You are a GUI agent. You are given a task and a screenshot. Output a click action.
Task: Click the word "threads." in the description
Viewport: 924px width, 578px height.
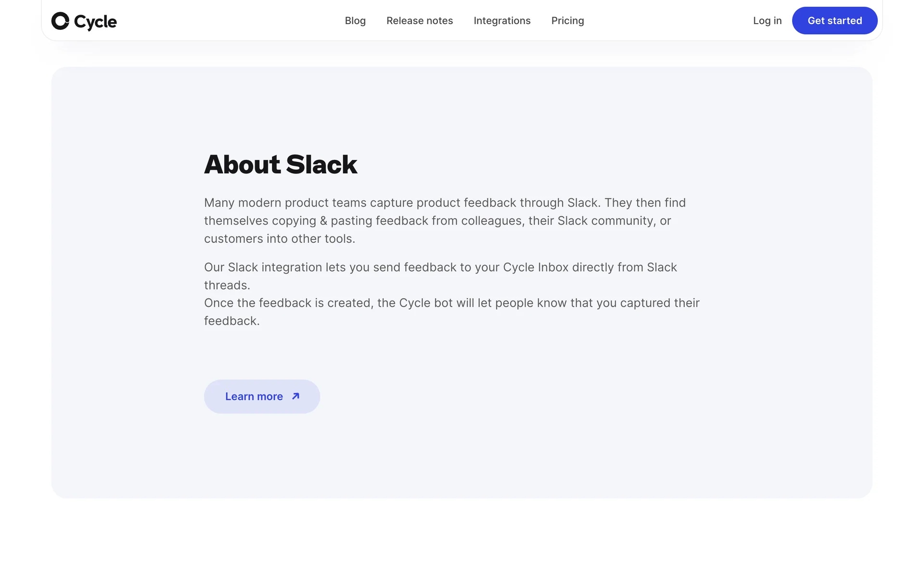pyautogui.click(x=227, y=285)
